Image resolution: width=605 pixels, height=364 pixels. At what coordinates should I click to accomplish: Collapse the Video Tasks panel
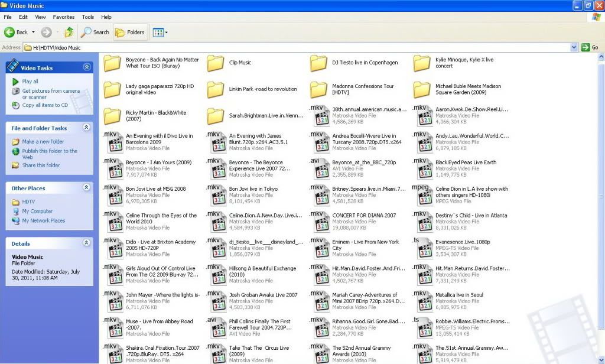point(87,67)
